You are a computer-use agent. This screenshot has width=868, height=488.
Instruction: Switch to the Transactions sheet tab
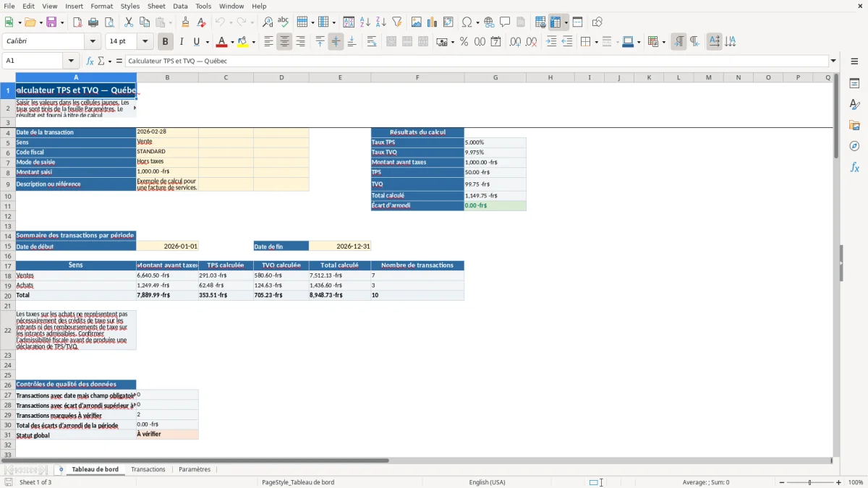pos(148,469)
